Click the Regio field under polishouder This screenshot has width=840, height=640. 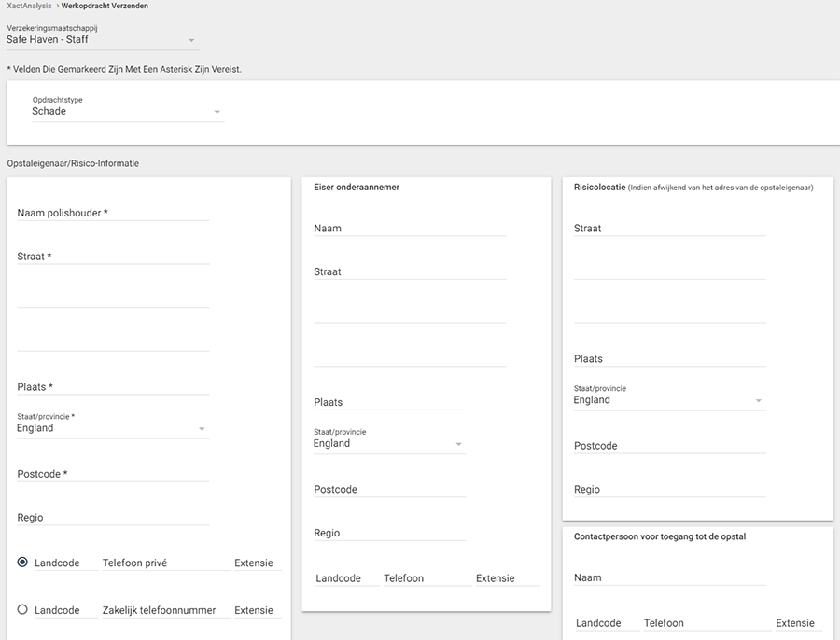coord(113,518)
